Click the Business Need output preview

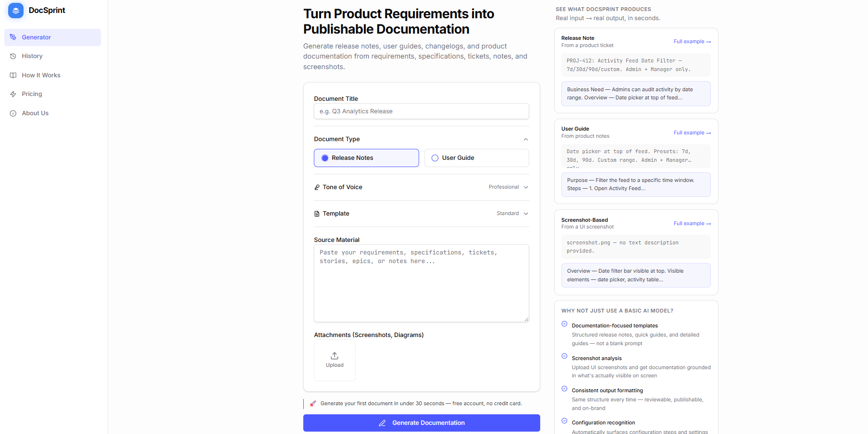(x=636, y=94)
